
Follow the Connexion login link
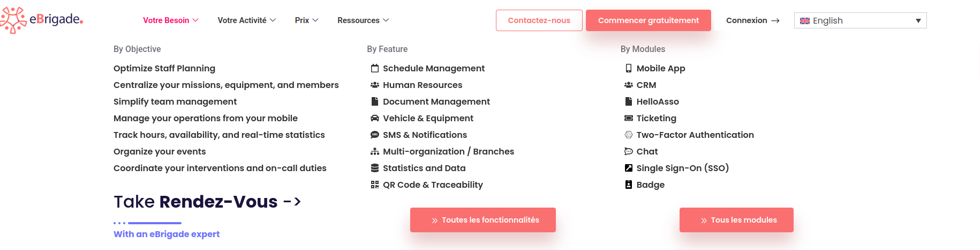[752, 20]
